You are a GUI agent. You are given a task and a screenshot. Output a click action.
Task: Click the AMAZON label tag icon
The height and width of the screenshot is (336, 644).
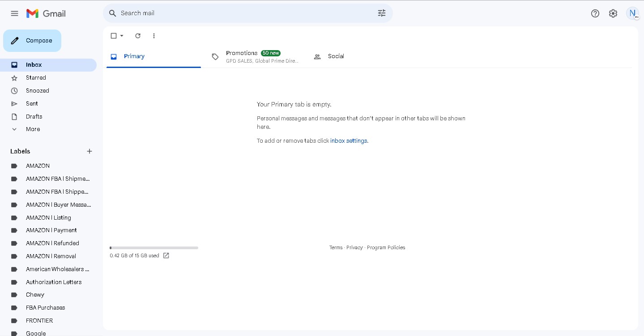(14, 166)
